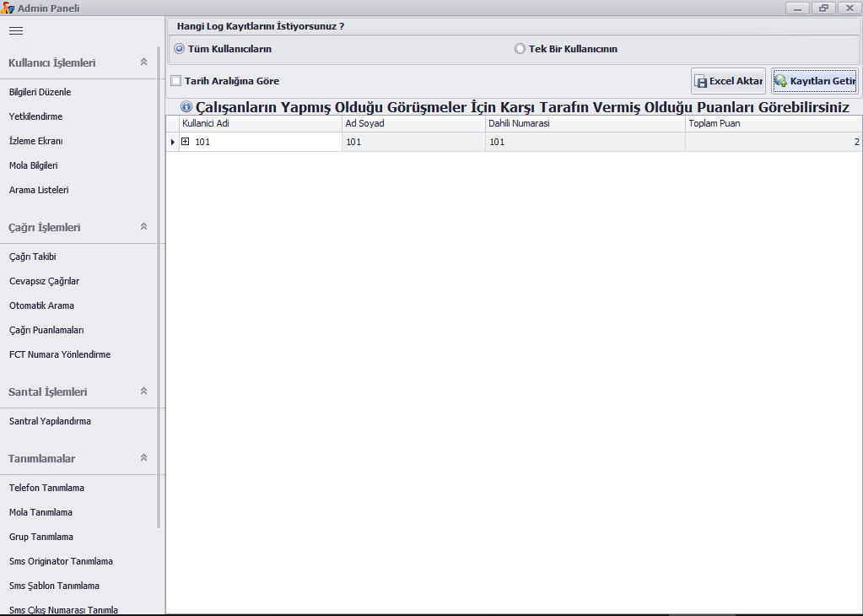Open Sms Originator Tanımlama

click(x=61, y=561)
